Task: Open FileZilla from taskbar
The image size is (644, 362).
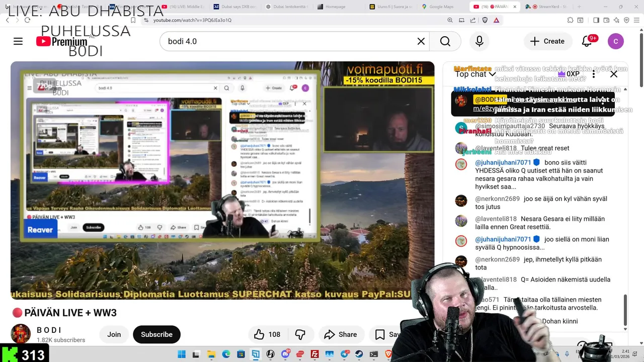Action: [314, 354]
